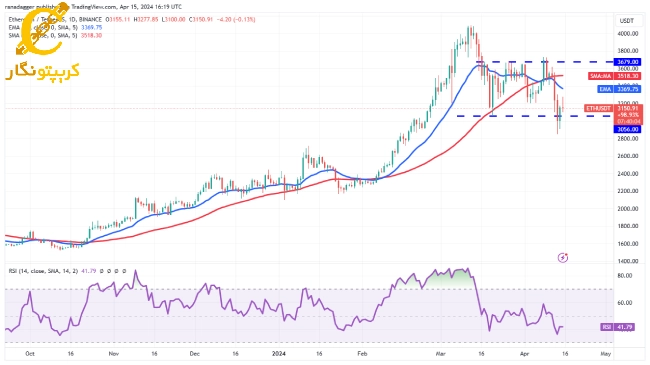This screenshot has height=365, width=650.
Task: Click the red ETHUSDT 3150.91 price tag
Action: [x=613, y=108]
